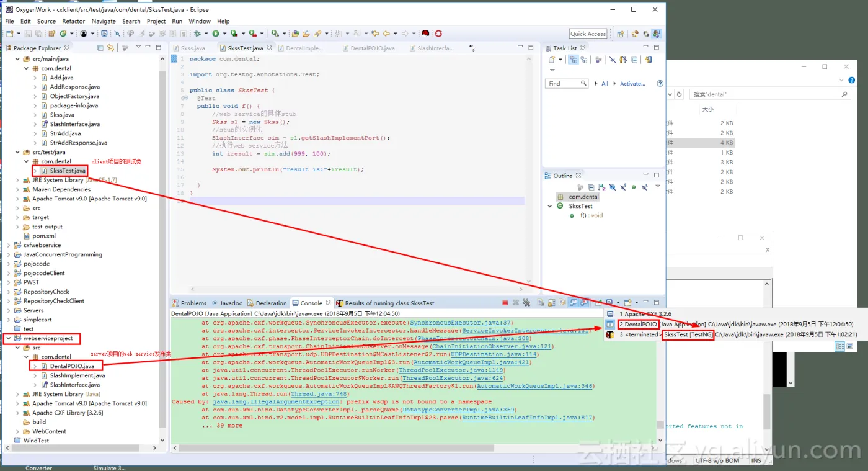Expand the Maven Dependencies node
Image resolution: width=868 pixels, height=471 pixels.
(x=17, y=189)
